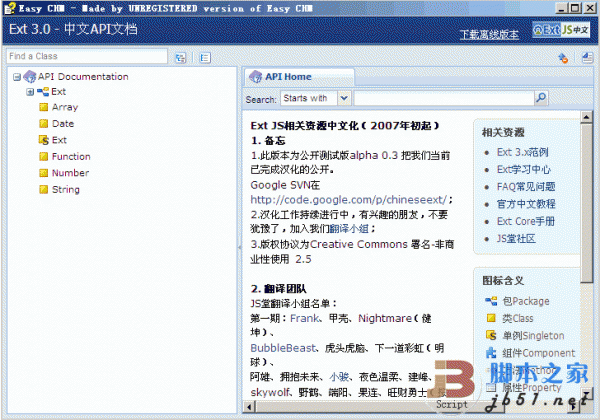
Task: Click the 组件Component legend icon
Action: [x=491, y=353]
